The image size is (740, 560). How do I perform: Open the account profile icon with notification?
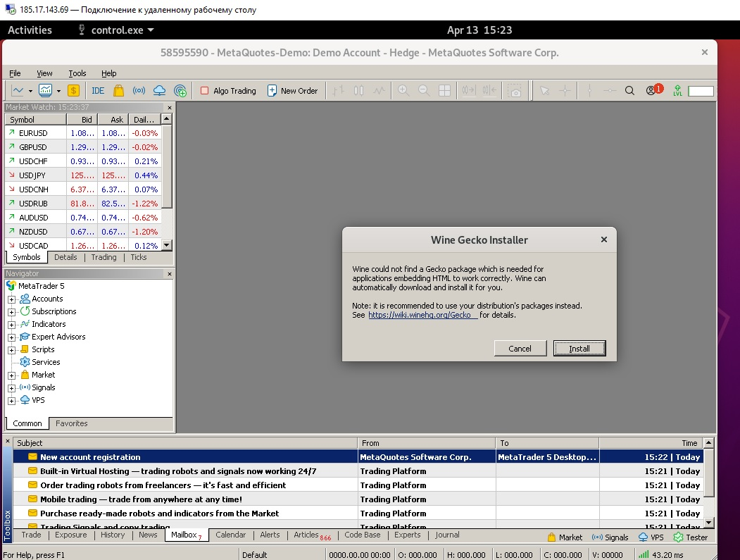click(x=654, y=89)
